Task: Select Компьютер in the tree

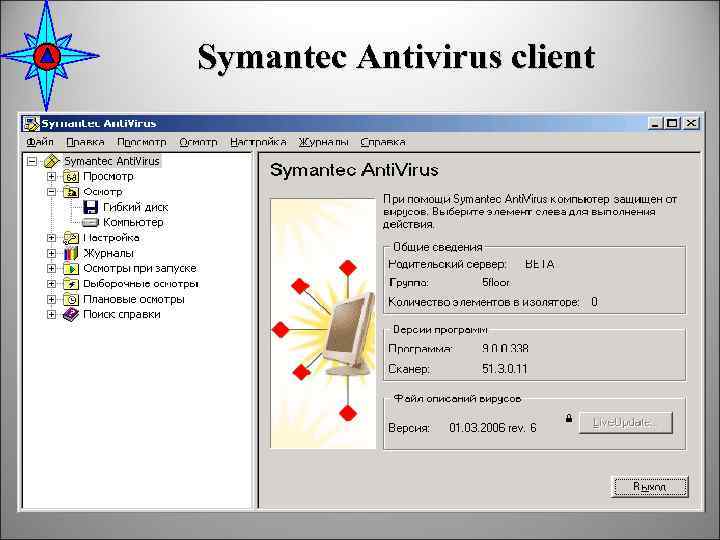Action: 133,223
